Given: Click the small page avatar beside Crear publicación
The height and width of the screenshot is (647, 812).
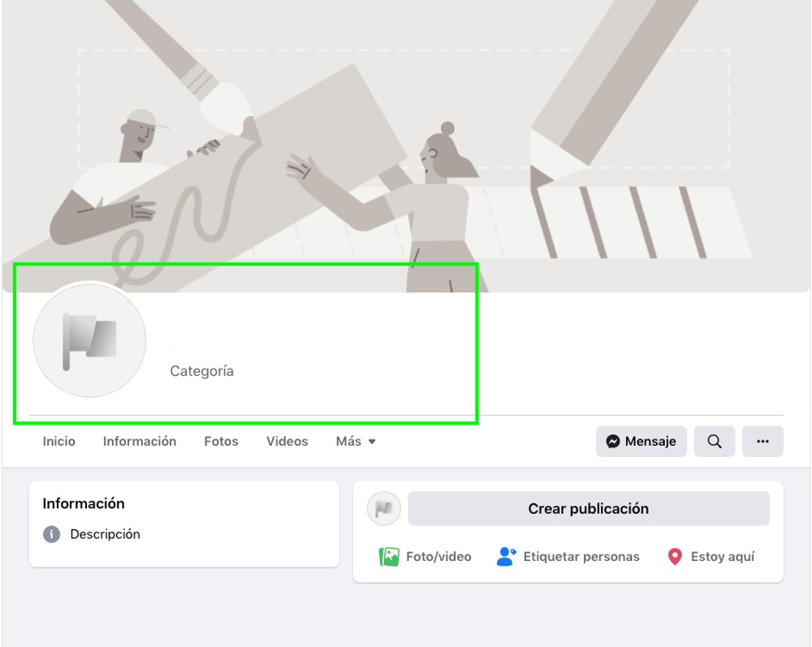Looking at the screenshot, I should click(384, 509).
